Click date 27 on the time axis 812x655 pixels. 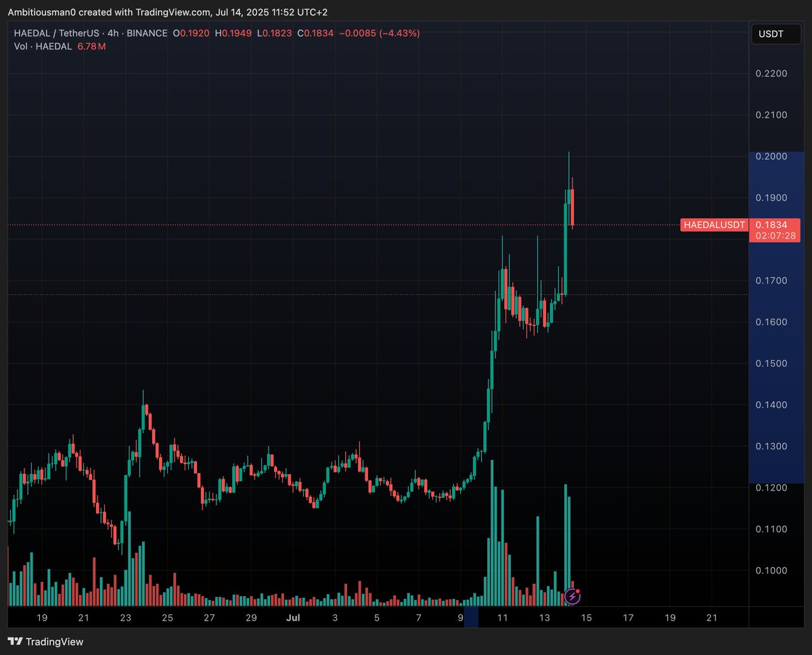[209, 618]
